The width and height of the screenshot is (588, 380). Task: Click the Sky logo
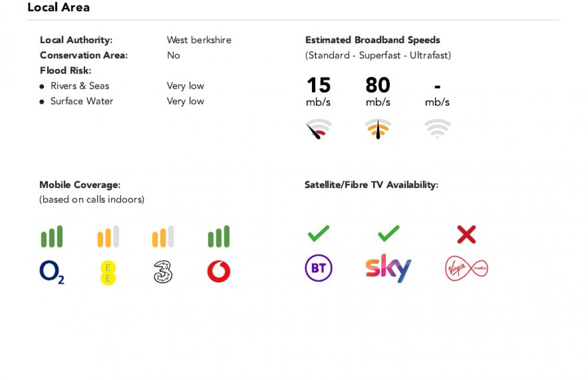click(388, 268)
